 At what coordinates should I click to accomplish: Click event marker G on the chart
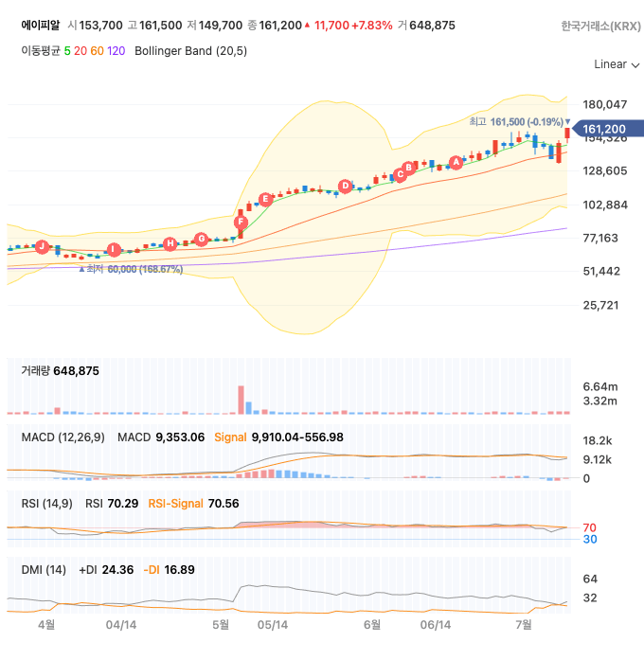click(202, 239)
